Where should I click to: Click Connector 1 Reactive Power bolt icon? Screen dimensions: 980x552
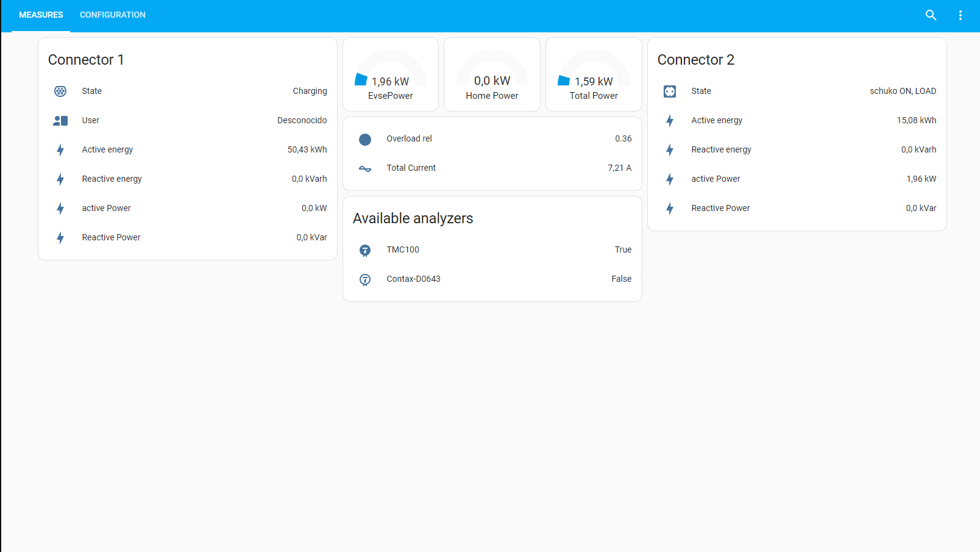coord(60,238)
